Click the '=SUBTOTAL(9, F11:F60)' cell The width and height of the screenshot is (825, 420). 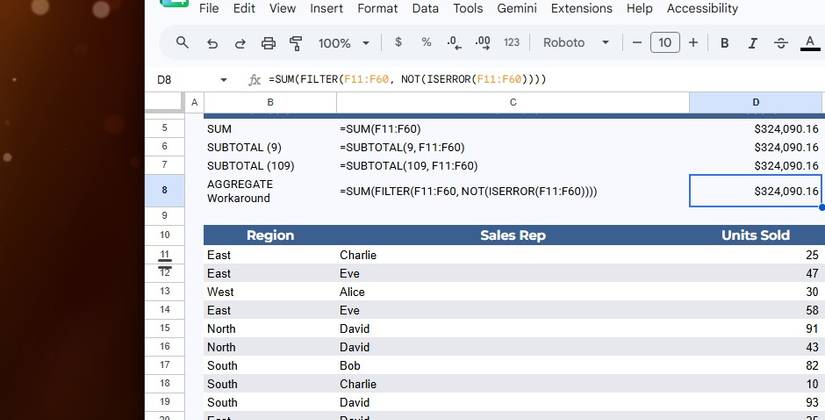(512, 147)
